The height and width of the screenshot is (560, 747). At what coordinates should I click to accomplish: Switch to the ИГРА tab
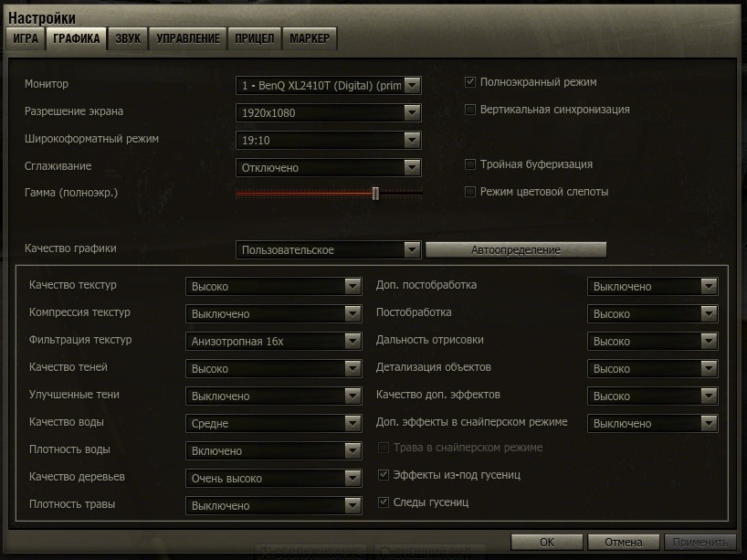coord(26,38)
